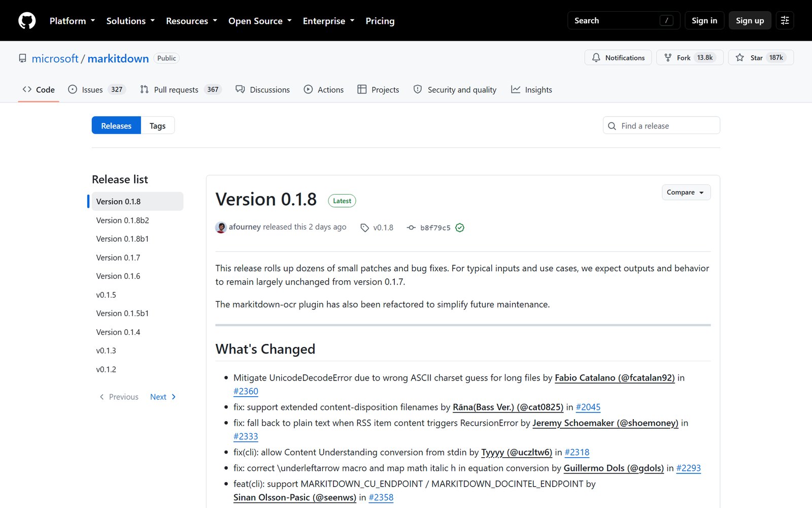Open pull request #2045
This screenshot has height=508, width=812.
pyautogui.click(x=588, y=407)
